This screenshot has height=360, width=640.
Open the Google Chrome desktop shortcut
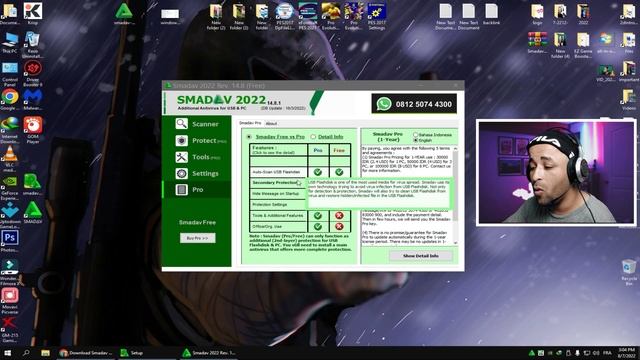pos(9,100)
